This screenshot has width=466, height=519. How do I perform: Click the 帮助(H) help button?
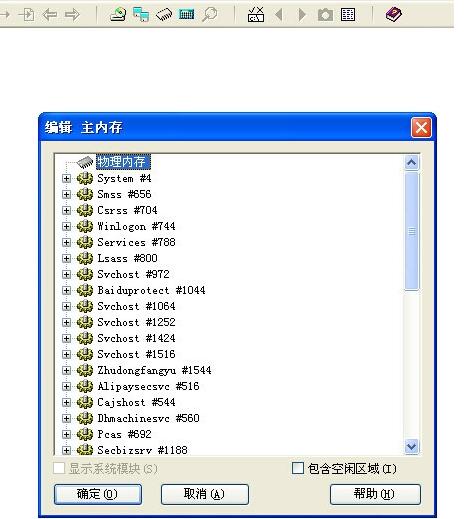click(x=375, y=494)
